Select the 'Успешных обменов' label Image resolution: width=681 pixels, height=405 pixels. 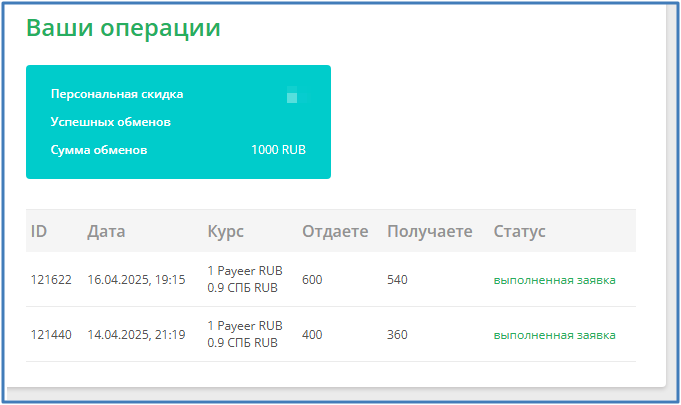[111, 122]
